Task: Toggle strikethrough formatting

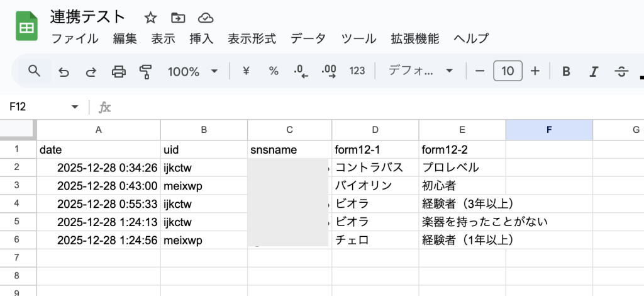Action: click(x=621, y=71)
